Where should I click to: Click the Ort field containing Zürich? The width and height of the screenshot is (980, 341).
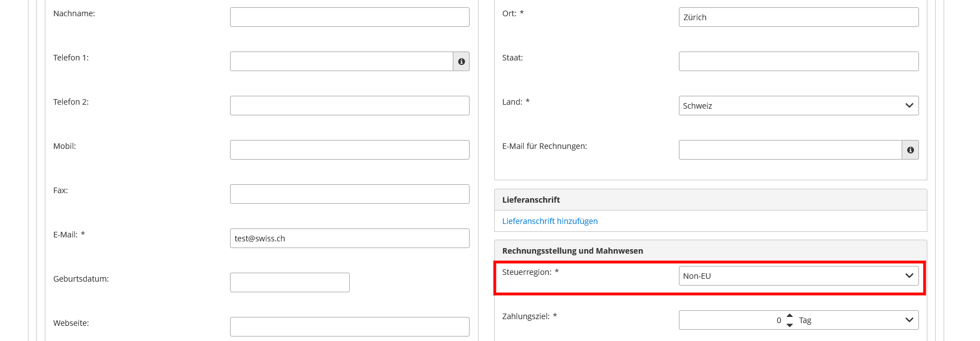pos(798,17)
